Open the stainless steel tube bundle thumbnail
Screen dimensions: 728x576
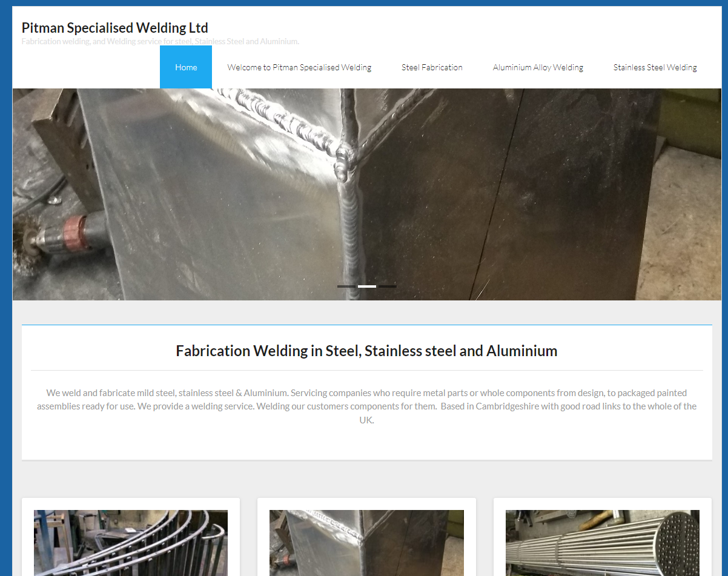tap(602, 543)
